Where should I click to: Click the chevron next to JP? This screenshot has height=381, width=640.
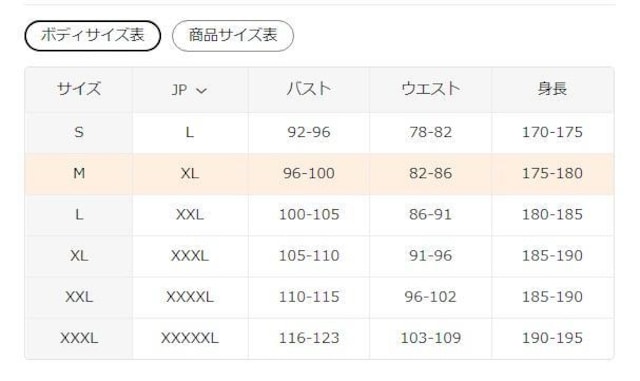click(x=202, y=91)
